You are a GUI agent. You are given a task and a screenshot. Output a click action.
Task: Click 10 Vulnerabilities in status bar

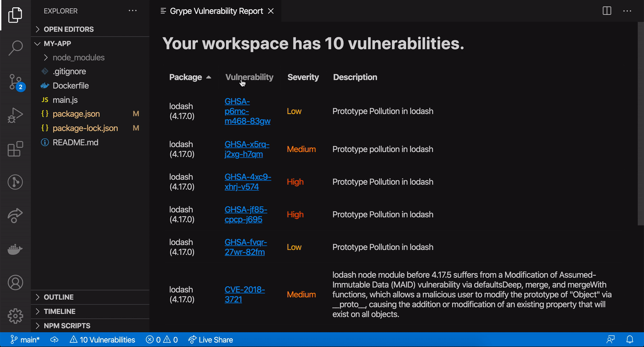pos(103,340)
